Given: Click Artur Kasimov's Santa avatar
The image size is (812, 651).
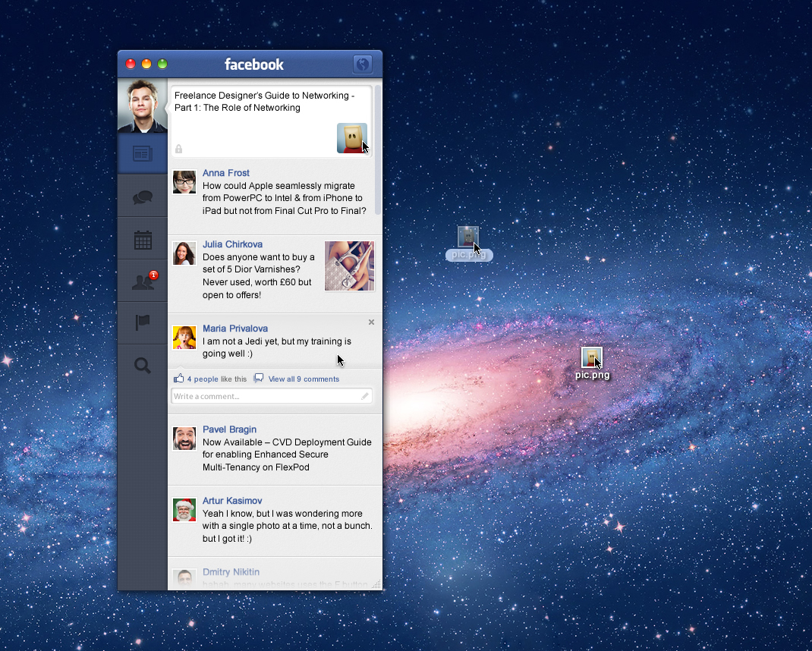Looking at the screenshot, I should click(184, 510).
